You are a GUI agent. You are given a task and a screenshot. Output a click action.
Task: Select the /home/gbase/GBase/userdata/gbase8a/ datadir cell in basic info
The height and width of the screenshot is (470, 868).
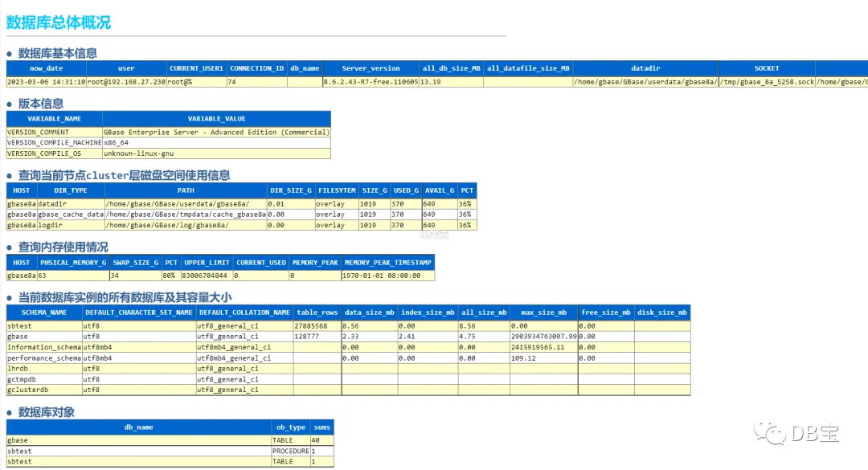(645, 82)
